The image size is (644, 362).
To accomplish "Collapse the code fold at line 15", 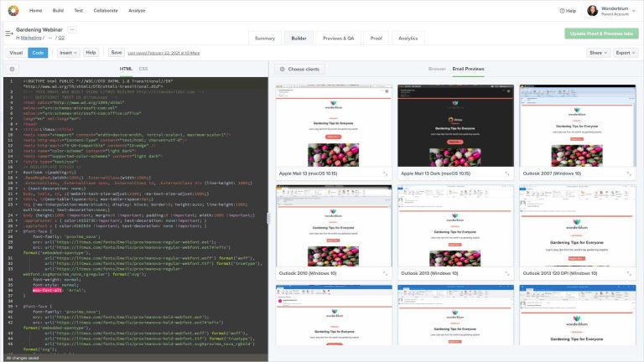I will pyautogui.click(x=17, y=162).
